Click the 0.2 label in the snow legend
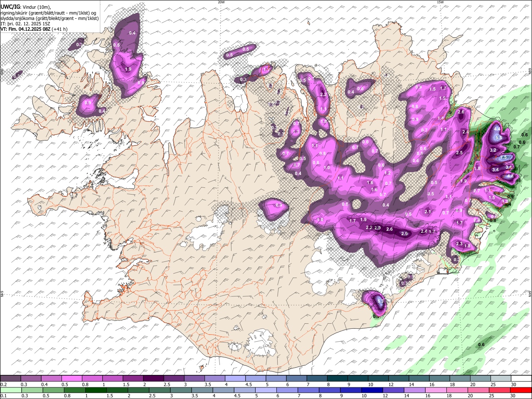Image resolution: width=532 pixels, height=399 pixels. pyautogui.click(x=3, y=384)
